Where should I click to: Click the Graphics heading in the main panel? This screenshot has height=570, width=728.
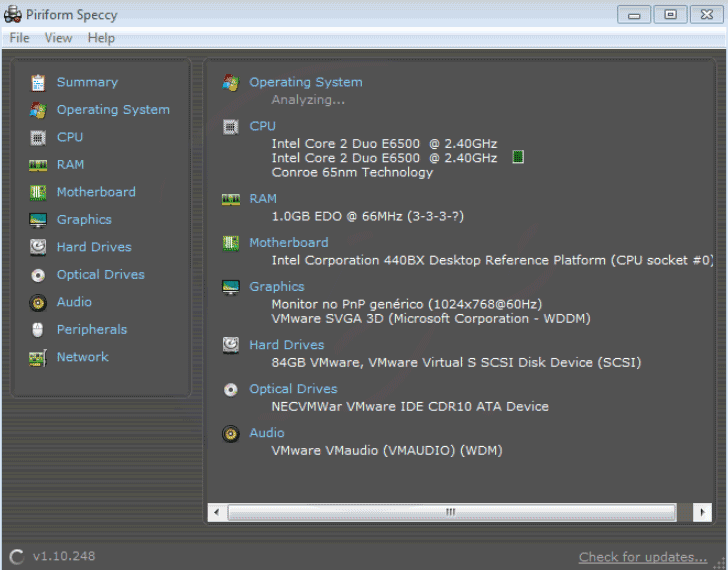276,286
